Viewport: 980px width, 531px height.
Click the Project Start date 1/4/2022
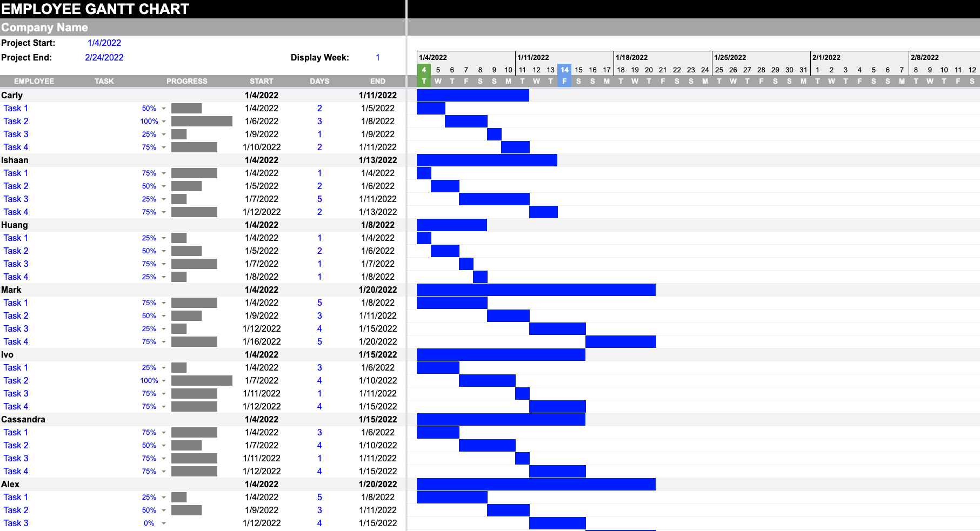tap(104, 43)
